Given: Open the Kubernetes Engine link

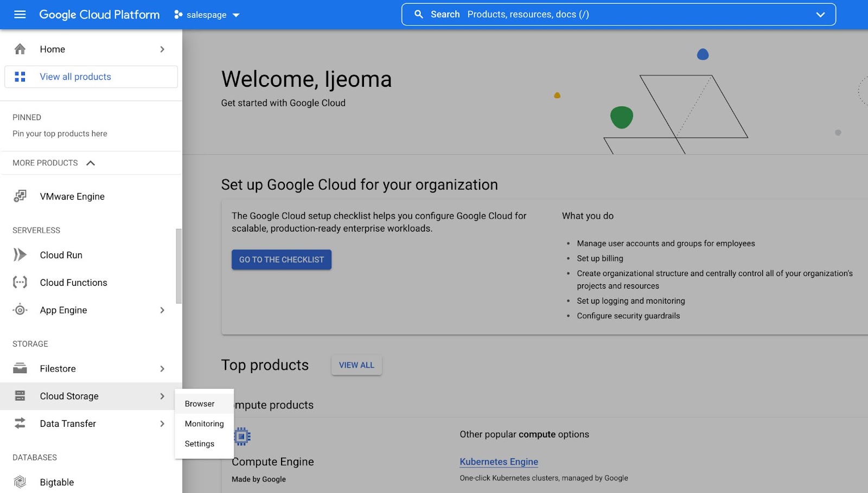Looking at the screenshot, I should point(499,462).
